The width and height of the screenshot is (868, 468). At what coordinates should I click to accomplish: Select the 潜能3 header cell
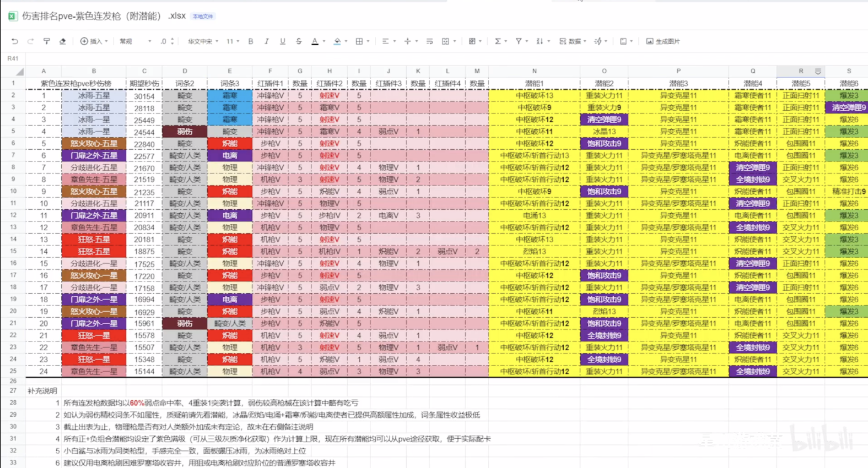[678, 84]
